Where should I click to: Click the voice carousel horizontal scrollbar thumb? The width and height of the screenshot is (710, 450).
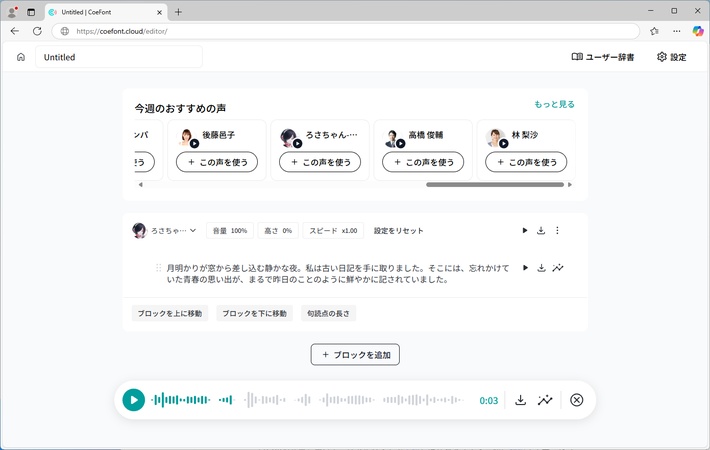point(495,185)
